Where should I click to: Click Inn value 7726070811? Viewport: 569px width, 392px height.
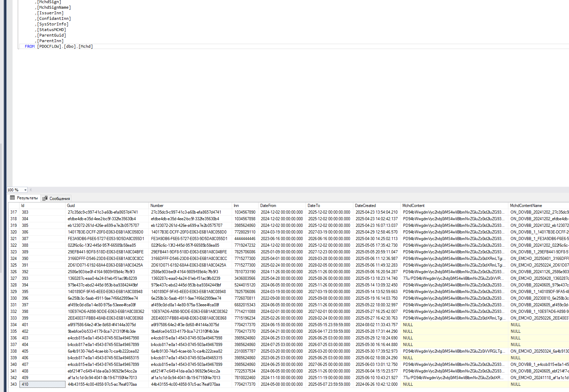[x=246, y=298]
